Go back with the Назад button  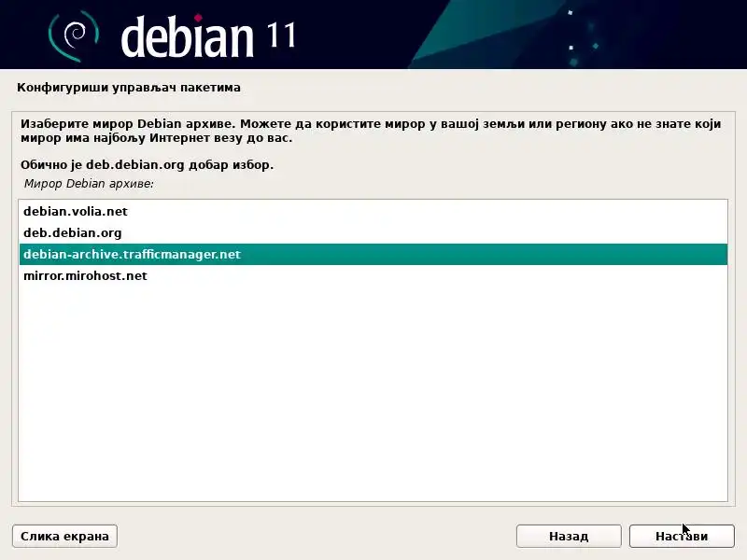coord(569,536)
